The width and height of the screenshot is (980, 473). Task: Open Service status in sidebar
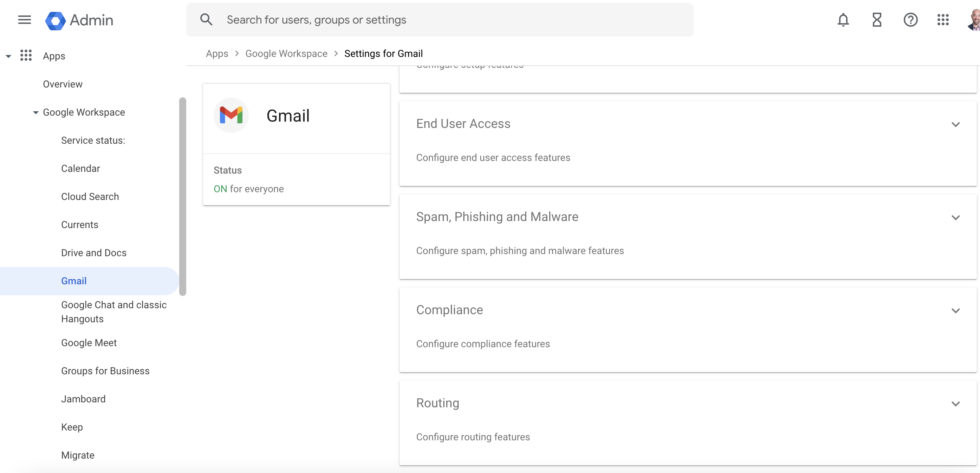93,141
